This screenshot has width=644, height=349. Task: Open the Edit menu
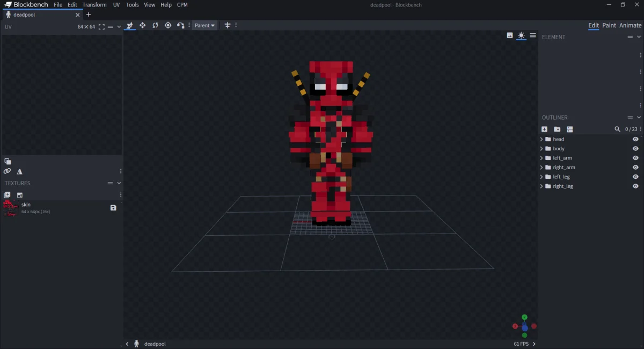click(x=72, y=5)
